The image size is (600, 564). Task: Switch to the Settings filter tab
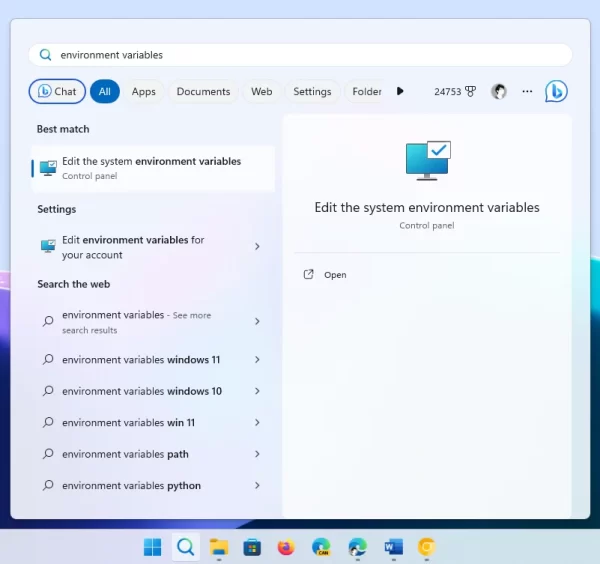pyautogui.click(x=312, y=91)
